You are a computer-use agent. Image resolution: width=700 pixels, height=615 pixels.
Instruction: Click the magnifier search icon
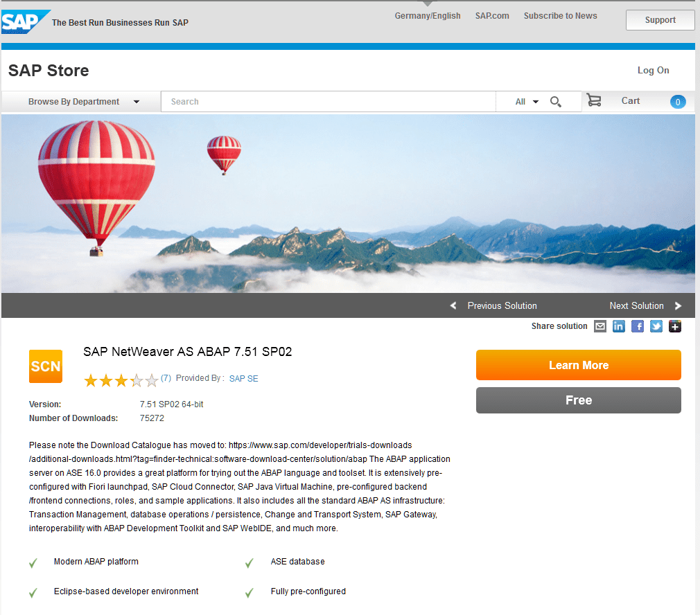(555, 102)
